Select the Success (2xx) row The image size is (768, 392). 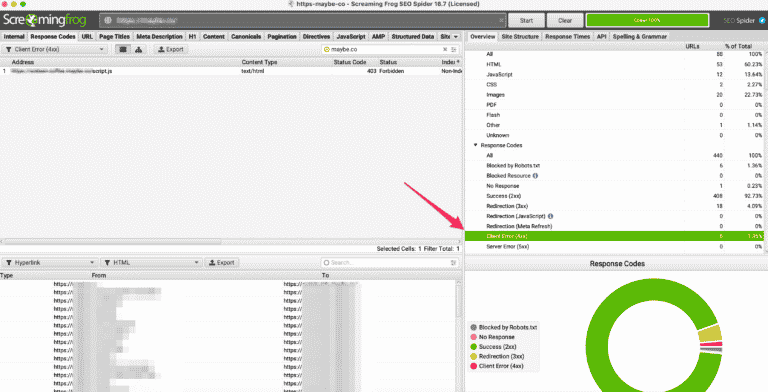[x=616, y=196]
